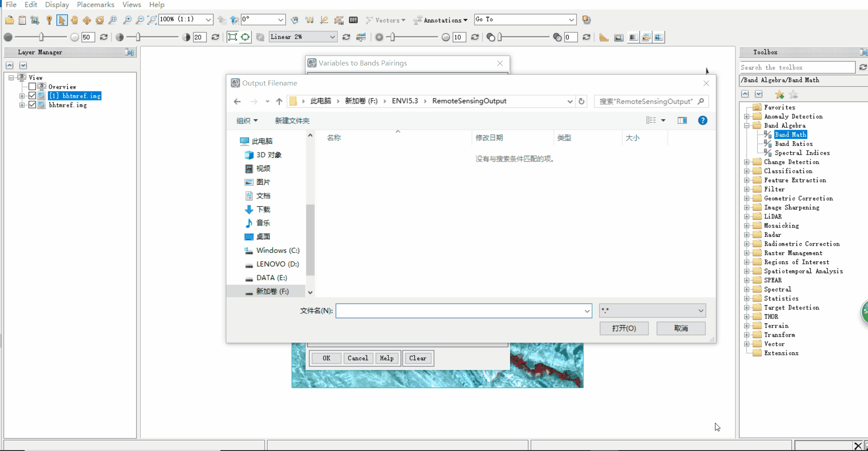The image size is (868, 451).
Task: Click the 取消 cancel button
Action: 681,328
